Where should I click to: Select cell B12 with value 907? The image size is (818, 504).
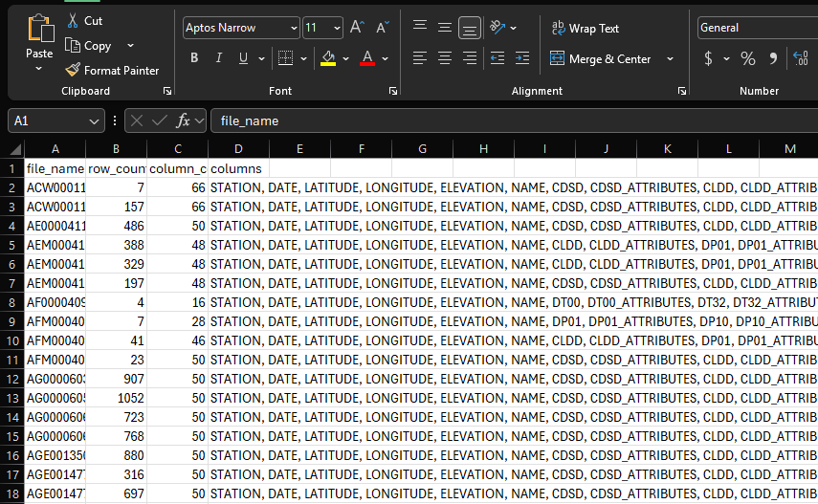[x=117, y=380]
